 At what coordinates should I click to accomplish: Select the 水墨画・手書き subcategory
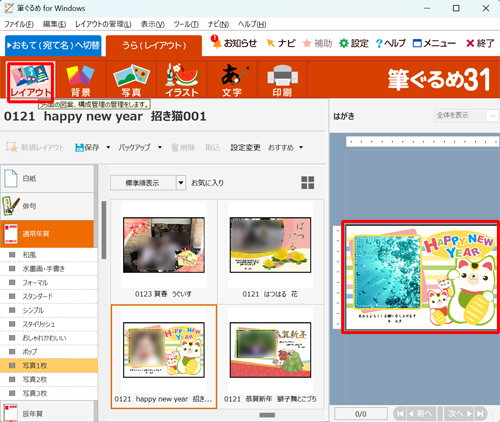49,269
